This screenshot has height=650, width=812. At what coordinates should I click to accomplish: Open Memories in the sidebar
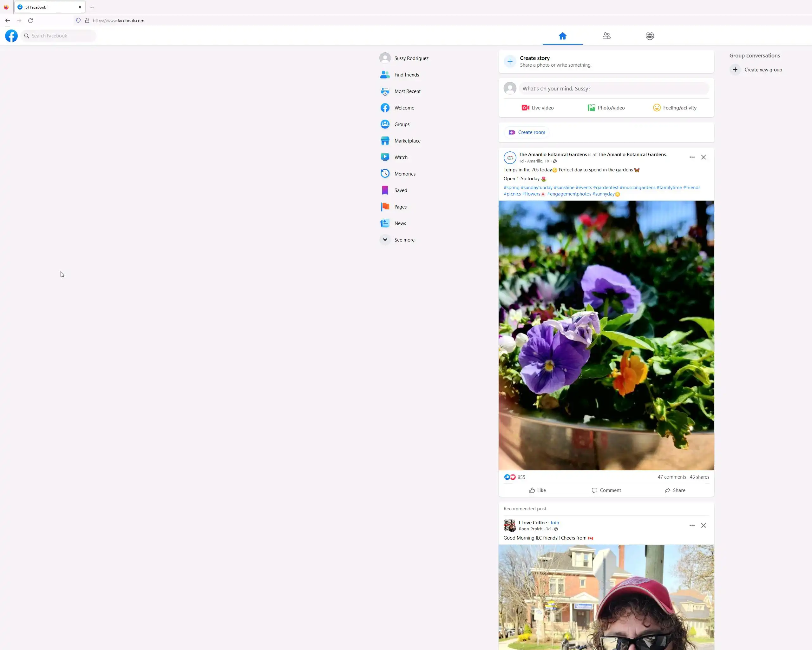[404, 174]
